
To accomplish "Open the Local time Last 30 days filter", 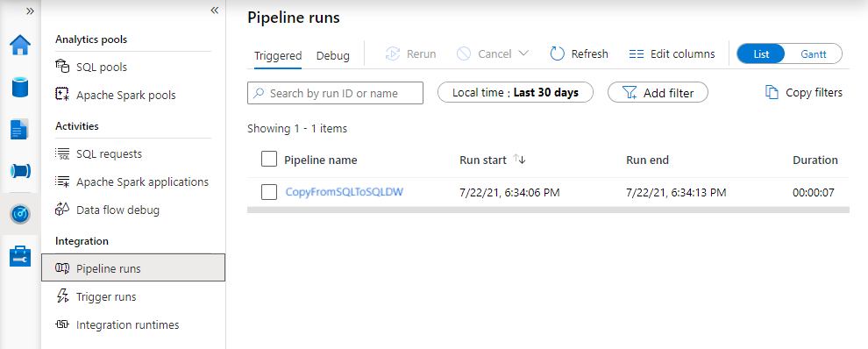I will click(516, 93).
